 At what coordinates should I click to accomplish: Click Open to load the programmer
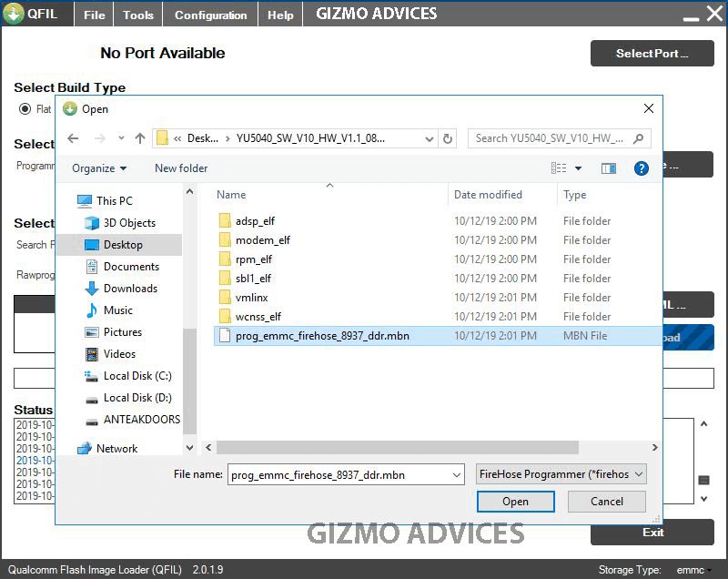(515, 502)
